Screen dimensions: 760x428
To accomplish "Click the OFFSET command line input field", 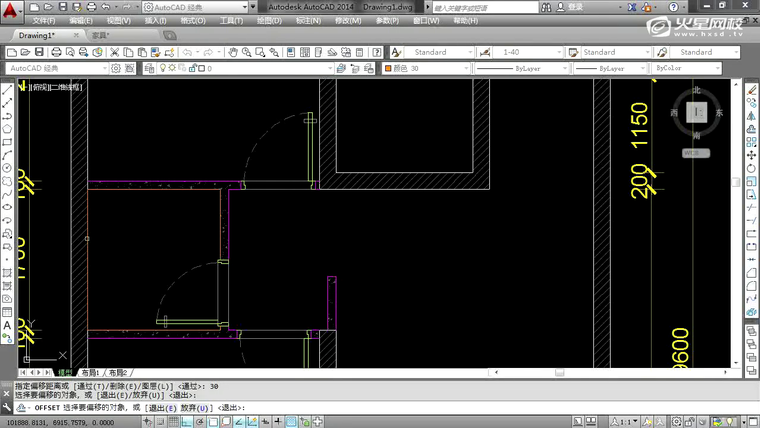I will [400, 408].
